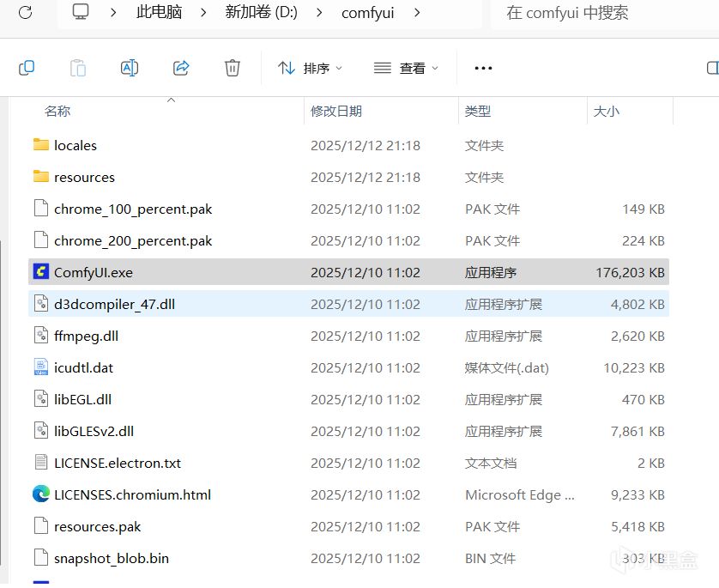Click the LICENSE.electron.txt document icon
Screen dimensions: 719x588
(41, 462)
